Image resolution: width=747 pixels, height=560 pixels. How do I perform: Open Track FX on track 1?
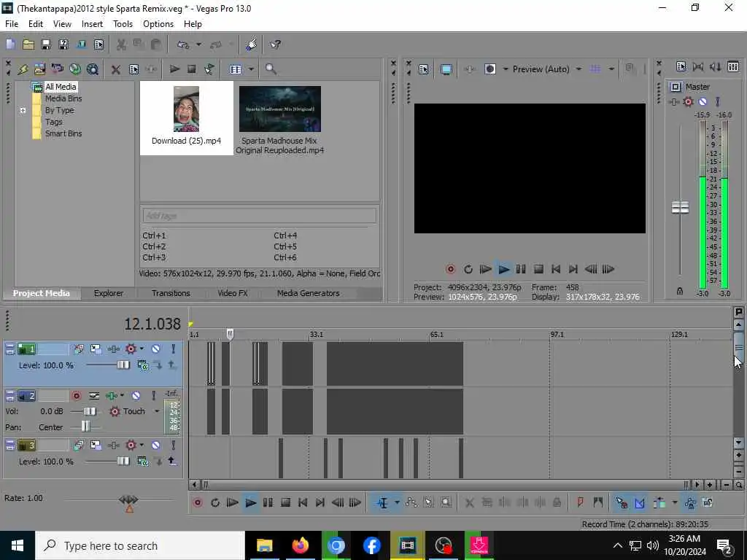coord(113,349)
